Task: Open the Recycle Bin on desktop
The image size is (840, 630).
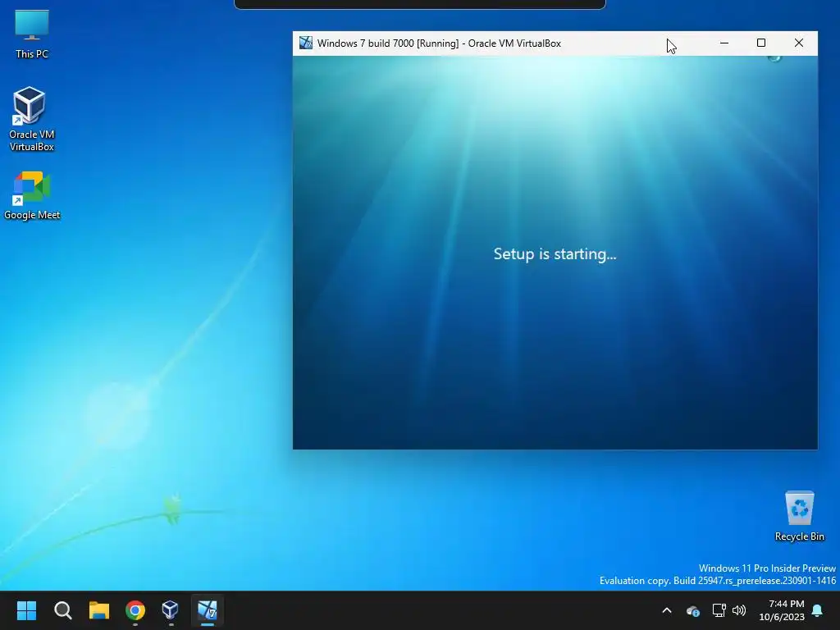Action: [799, 517]
